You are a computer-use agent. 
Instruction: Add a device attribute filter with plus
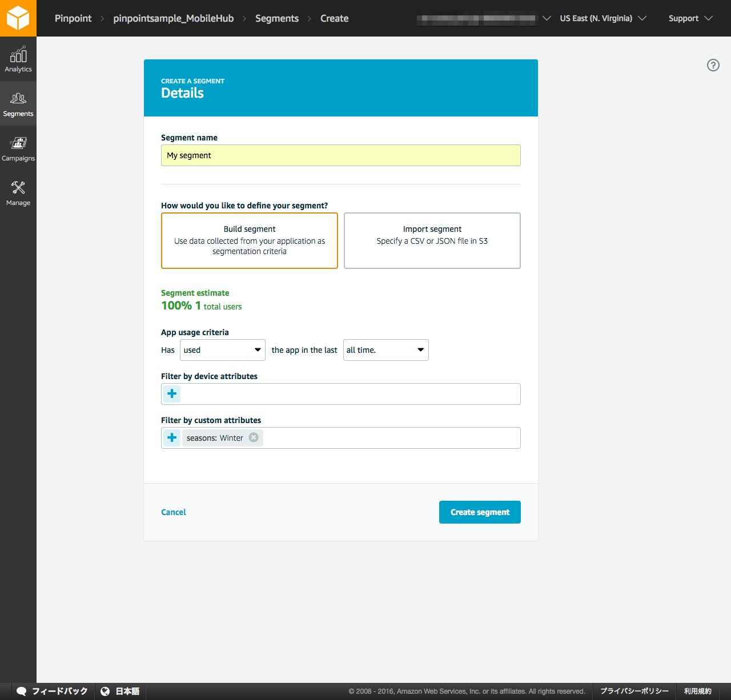(x=172, y=394)
